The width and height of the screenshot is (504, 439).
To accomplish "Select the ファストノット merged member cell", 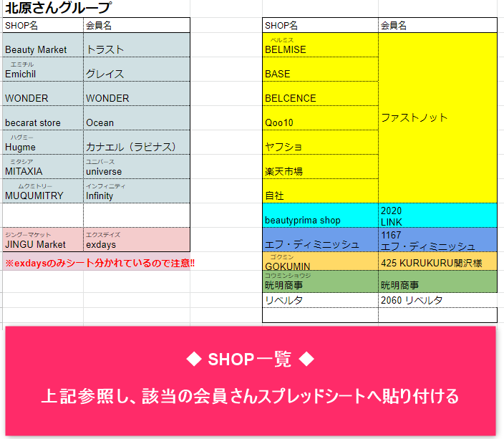I will (438, 117).
